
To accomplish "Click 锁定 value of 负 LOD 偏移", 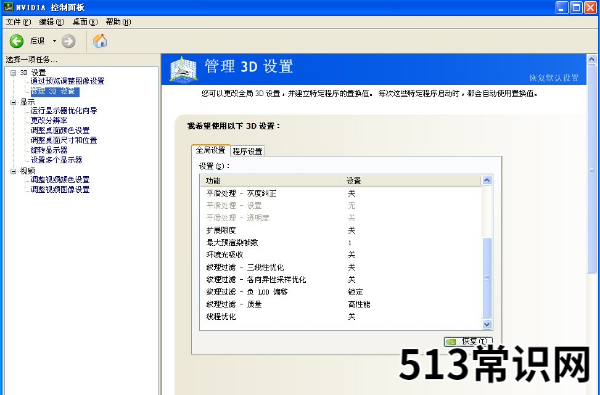I will 355,292.
